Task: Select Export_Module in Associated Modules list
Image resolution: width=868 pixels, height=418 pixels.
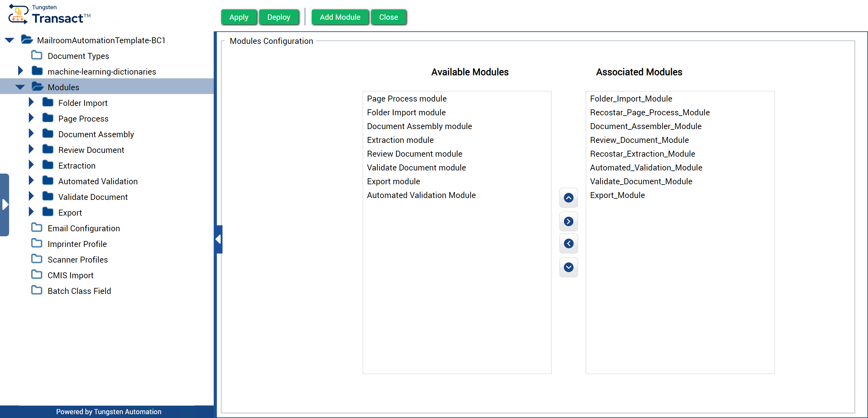Action: [617, 195]
